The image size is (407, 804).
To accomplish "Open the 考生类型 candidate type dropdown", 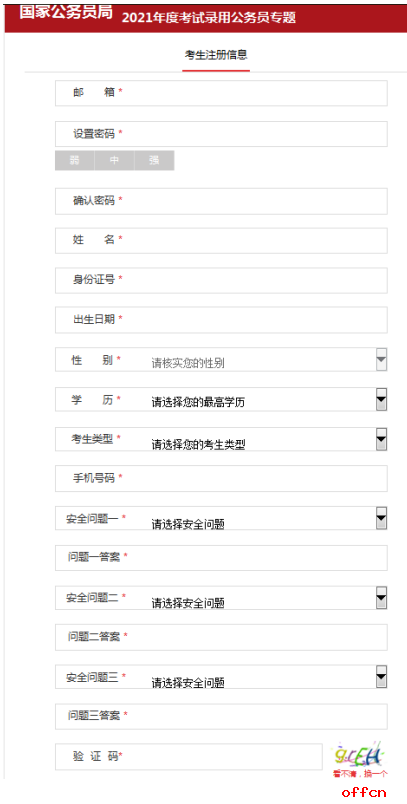I will [381, 439].
